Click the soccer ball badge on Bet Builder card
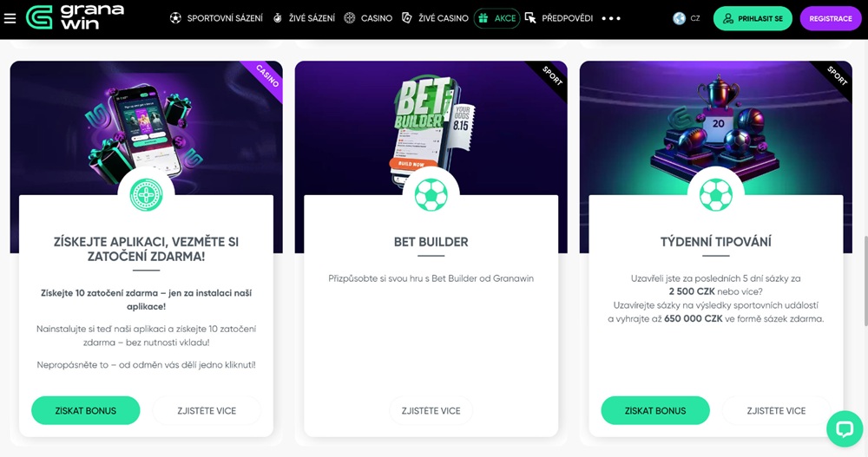 (x=431, y=195)
